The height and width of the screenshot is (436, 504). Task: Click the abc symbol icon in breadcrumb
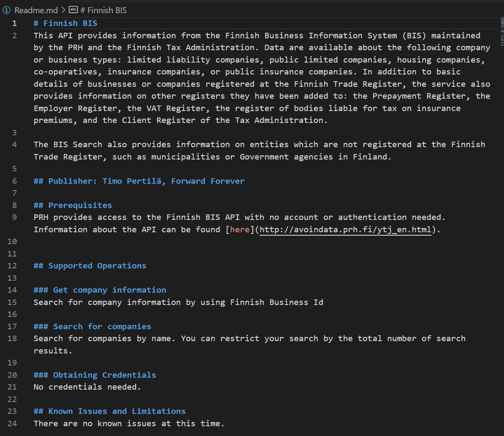[x=73, y=10]
